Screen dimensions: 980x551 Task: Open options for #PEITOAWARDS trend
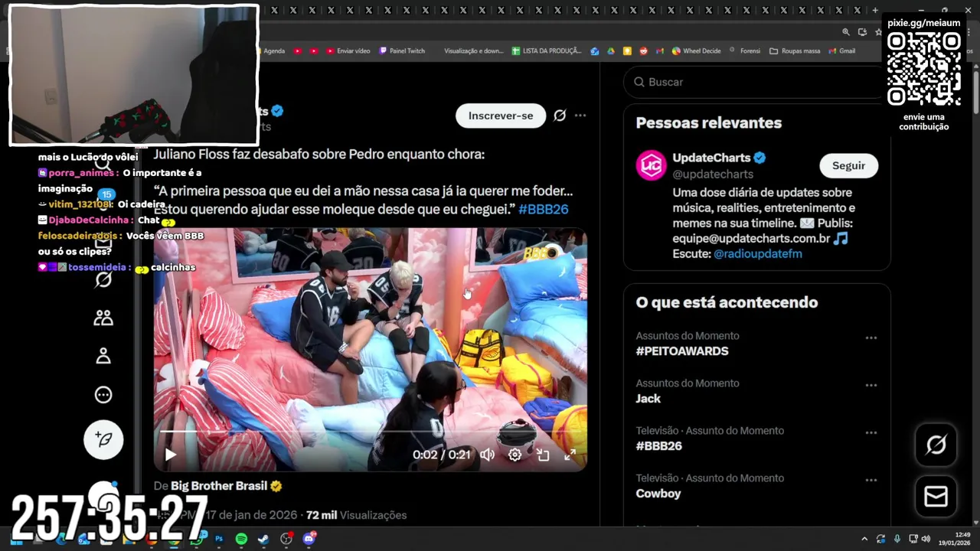click(x=871, y=337)
